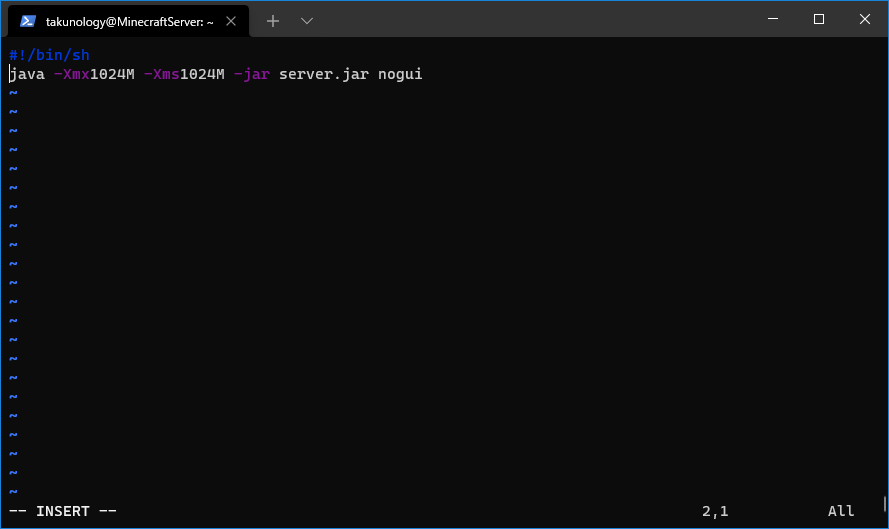Maximize the terminal window
Viewport: 889px width, 529px height.
(819, 19)
